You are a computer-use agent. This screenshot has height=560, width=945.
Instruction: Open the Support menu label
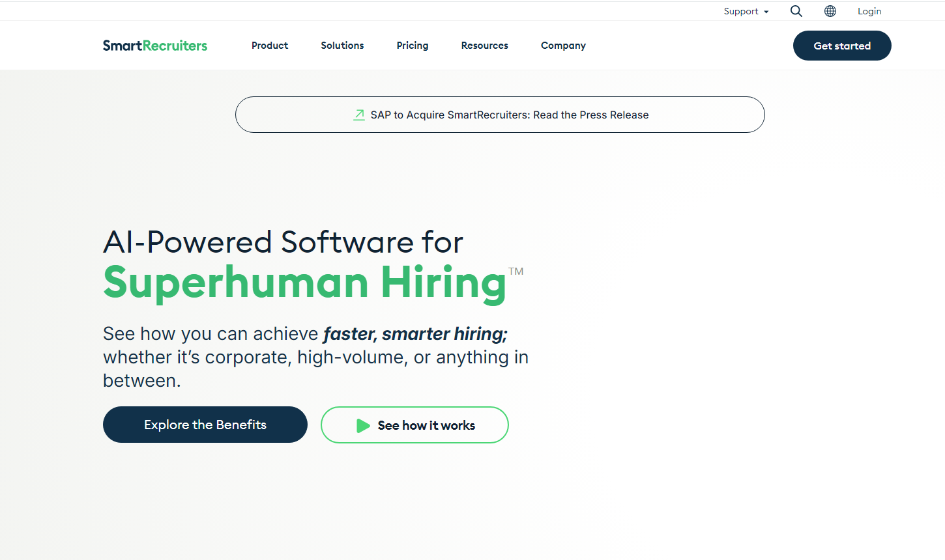coord(740,11)
